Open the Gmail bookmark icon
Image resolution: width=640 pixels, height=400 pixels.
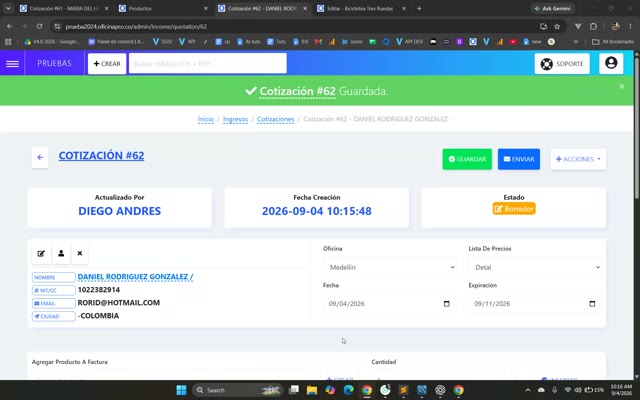tap(318, 42)
